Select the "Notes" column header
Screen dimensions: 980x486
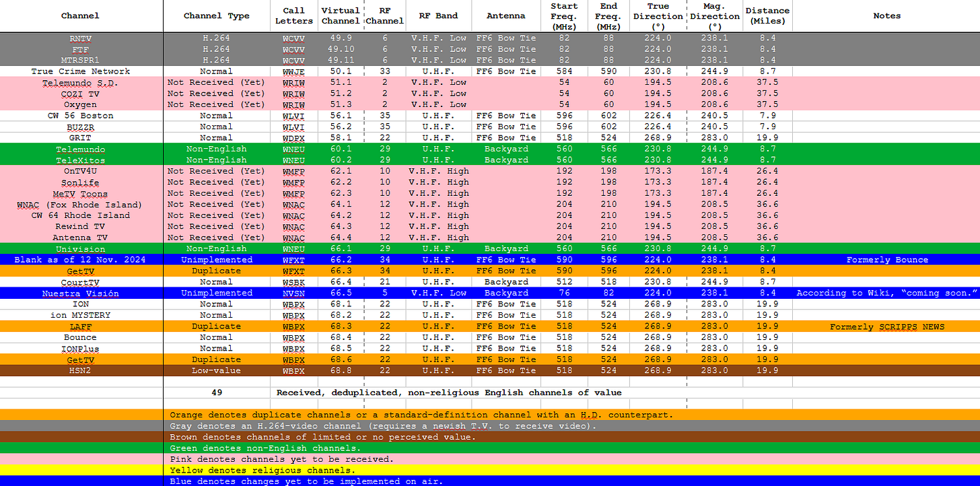pyautogui.click(x=886, y=16)
